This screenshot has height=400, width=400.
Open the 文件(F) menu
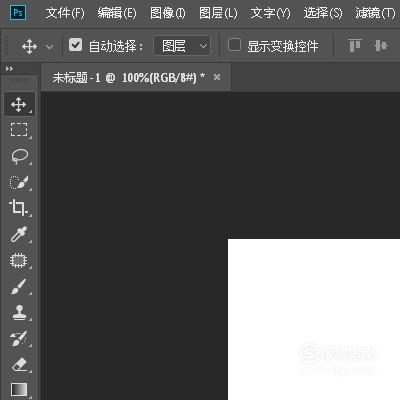point(65,13)
